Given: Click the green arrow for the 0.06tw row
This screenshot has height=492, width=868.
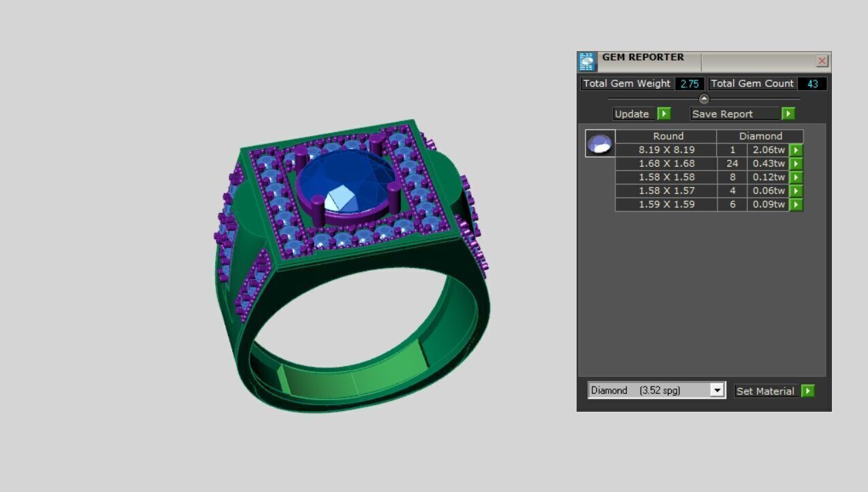Looking at the screenshot, I should coord(796,191).
